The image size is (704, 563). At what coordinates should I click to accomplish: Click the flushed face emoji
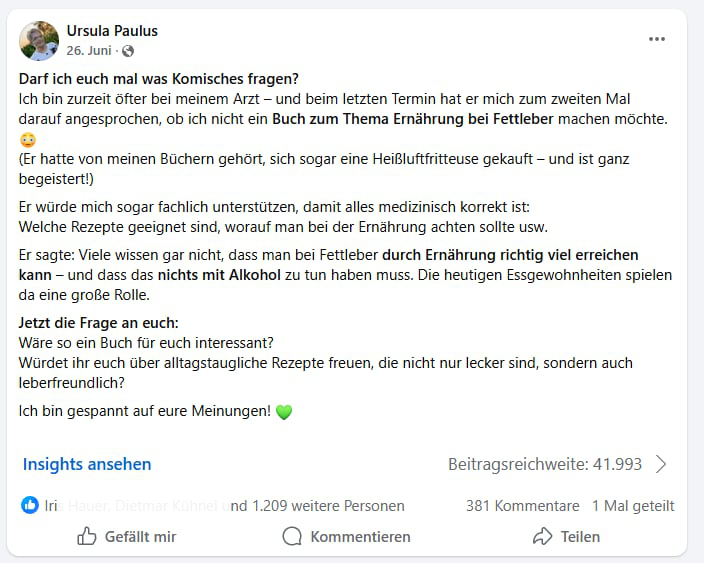[27, 140]
